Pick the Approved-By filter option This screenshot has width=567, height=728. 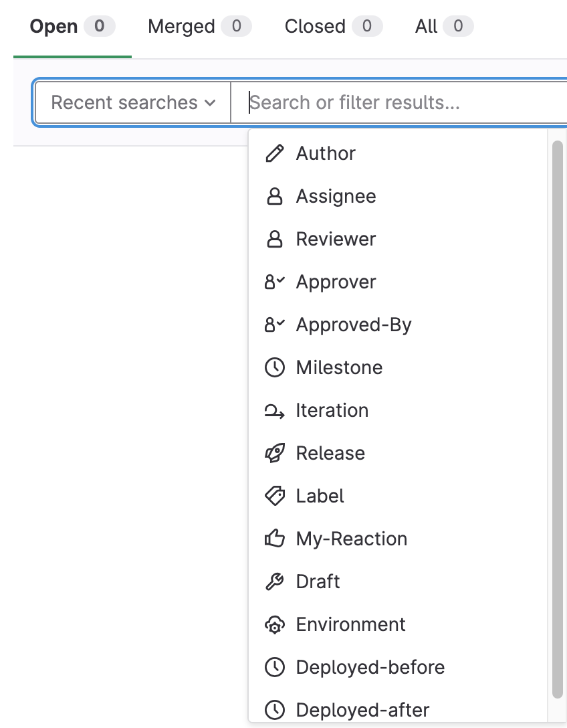354,325
